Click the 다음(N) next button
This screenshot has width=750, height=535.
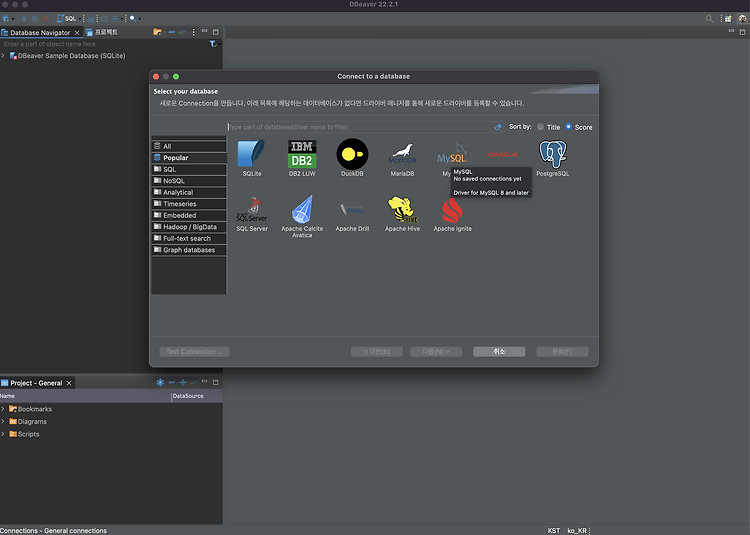(x=436, y=351)
